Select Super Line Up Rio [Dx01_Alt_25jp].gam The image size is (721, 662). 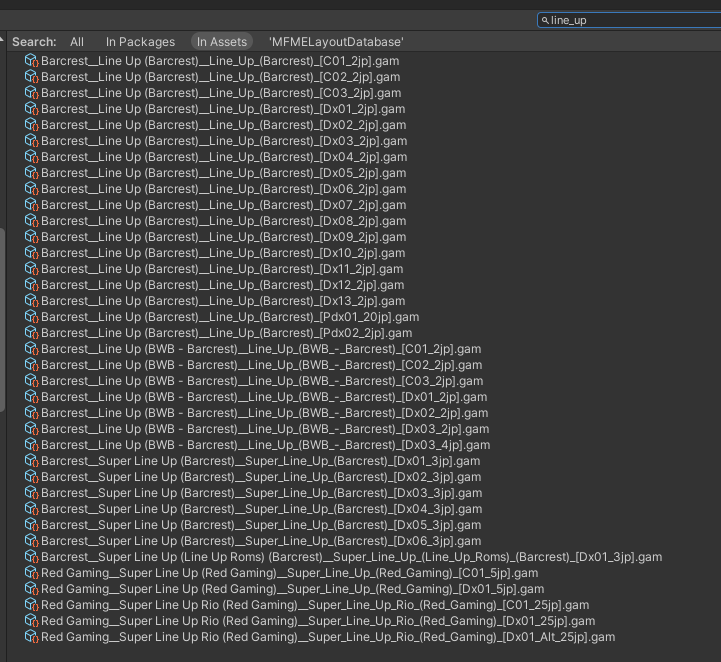coord(328,637)
